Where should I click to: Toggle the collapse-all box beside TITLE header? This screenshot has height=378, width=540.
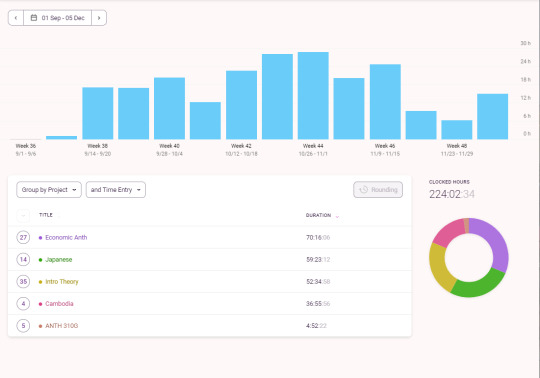(23, 216)
